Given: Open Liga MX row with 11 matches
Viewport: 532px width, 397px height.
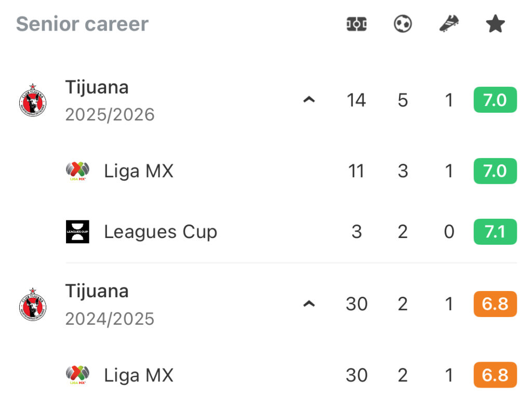Looking at the screenshot, I should [138, 171].
